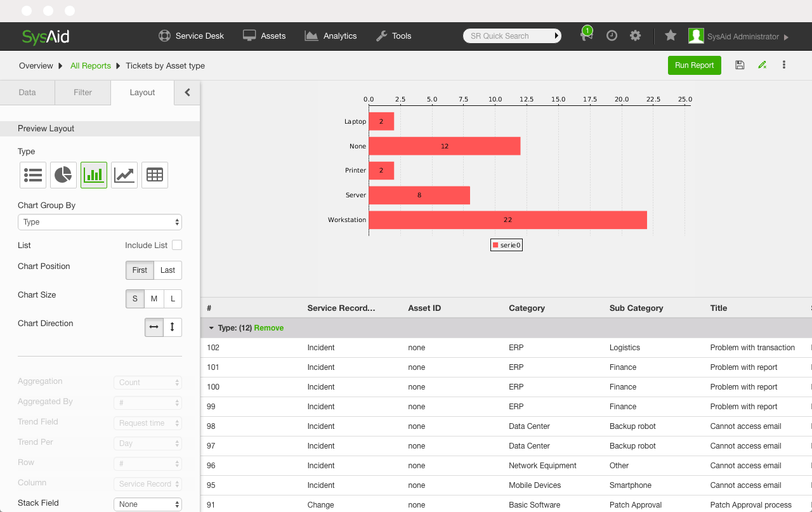812x512 pixels.
Task: Collapse the Type: (12) group row
Action: (x=212, y=329)
